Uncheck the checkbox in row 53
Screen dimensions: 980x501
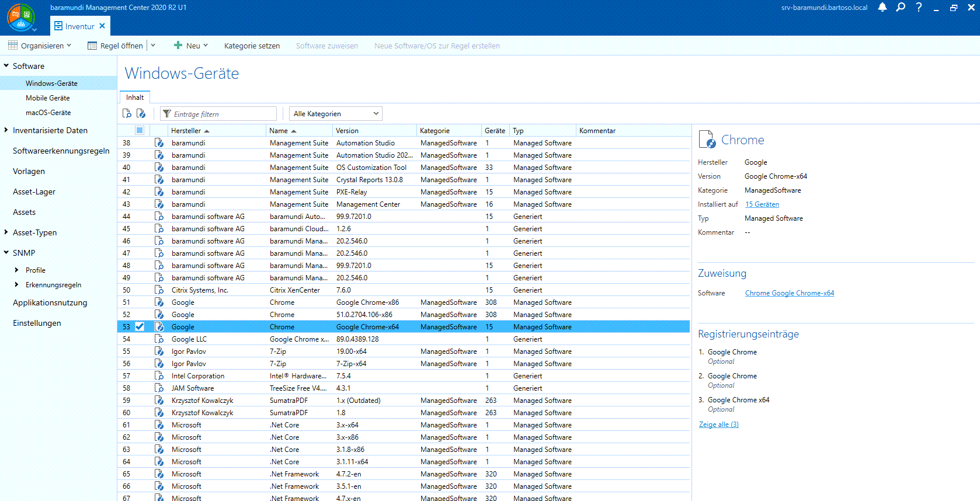(140, 327)
